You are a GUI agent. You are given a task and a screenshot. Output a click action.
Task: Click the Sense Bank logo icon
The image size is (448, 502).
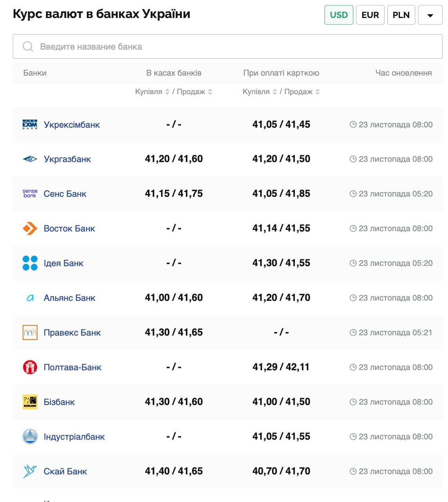(x=30, y=194)
